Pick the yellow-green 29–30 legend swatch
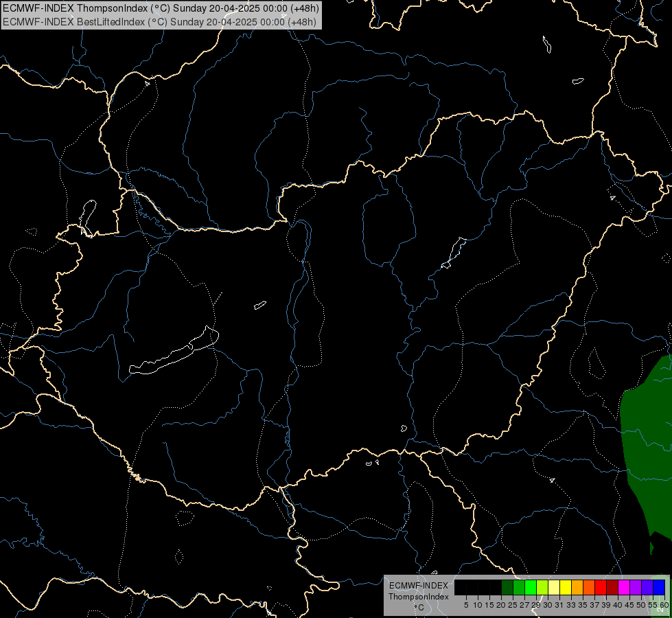Screen dimensions: 672x618 pos(542,587)
